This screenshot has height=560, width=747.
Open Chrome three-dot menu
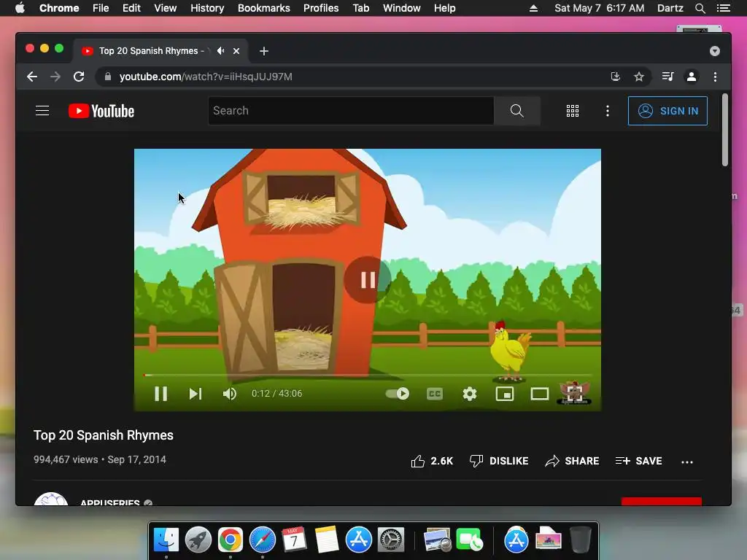(715, 77)
